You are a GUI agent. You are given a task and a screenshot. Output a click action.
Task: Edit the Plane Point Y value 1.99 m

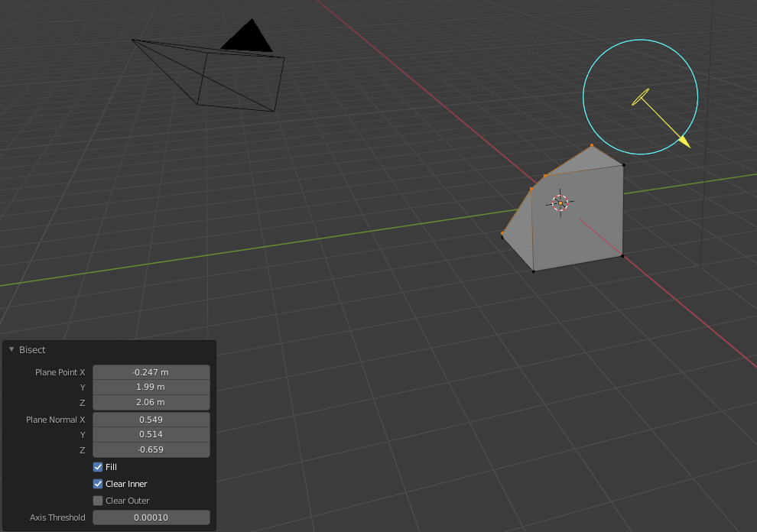151,388
